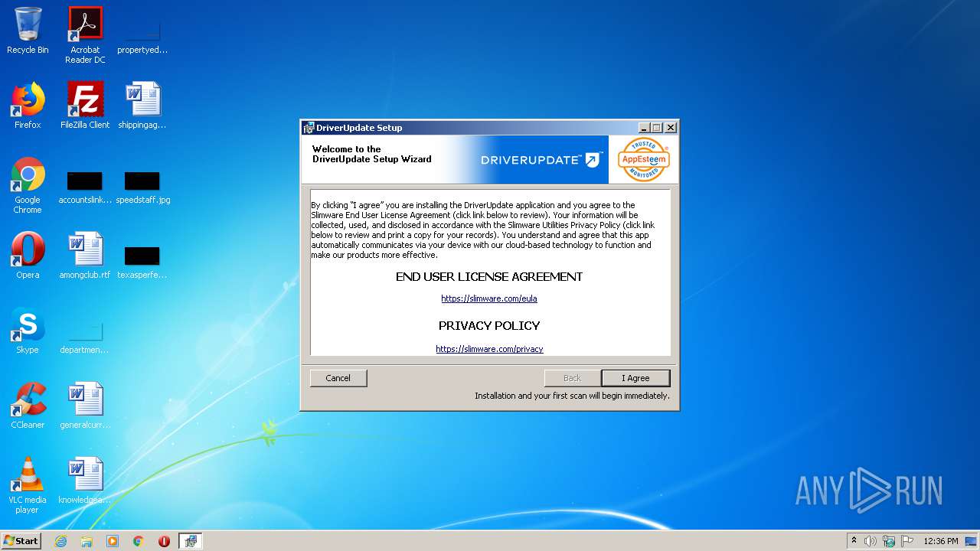
Task: Open Windows Media Player taskbar icon
Action: (113, 541)
